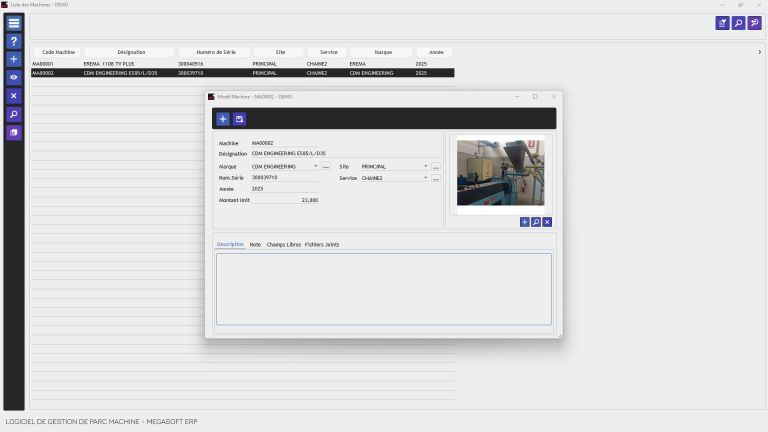
Task: Switch to the Description tab
Action: pos(230,244)
